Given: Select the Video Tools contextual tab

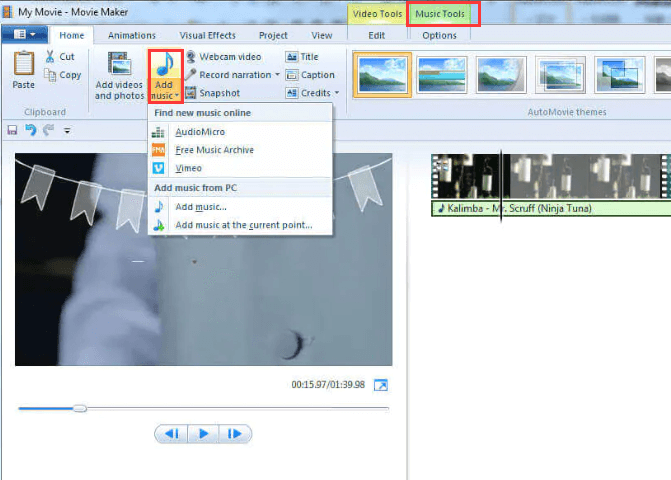Looking at the screenshot, I should coord(377,14).
